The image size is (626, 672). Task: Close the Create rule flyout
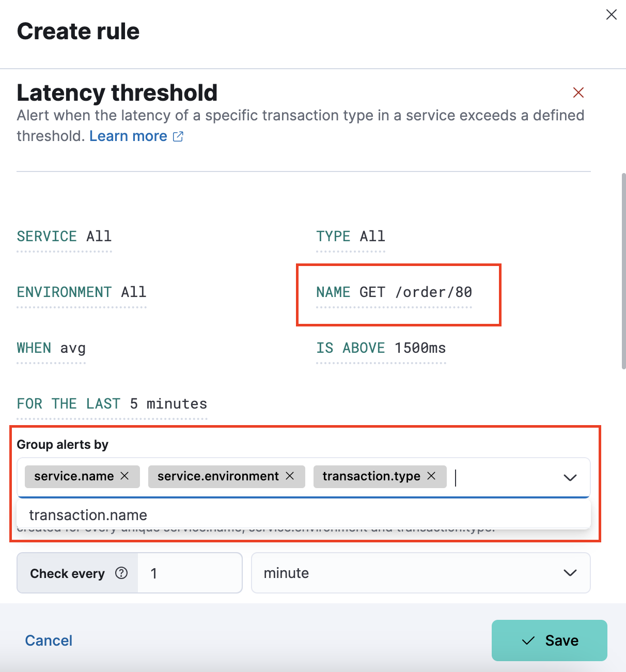point(611,15)
